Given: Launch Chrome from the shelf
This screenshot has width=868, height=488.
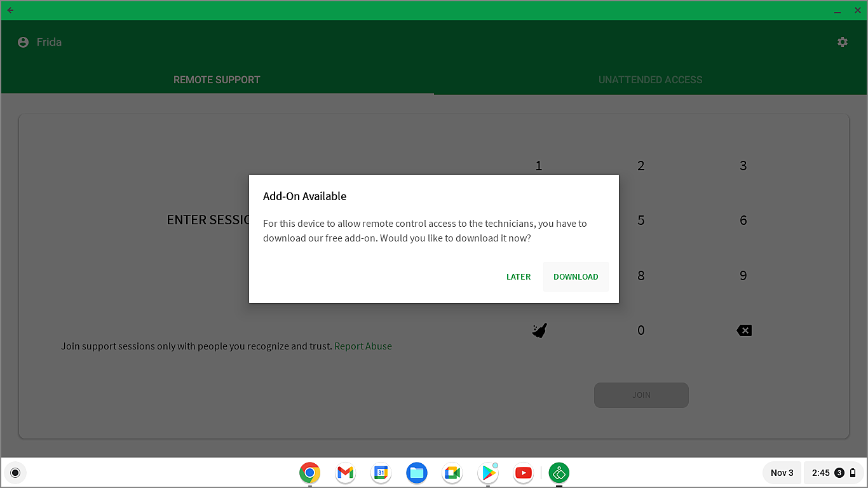Looking at the screenshot, I should coord(309,473).
